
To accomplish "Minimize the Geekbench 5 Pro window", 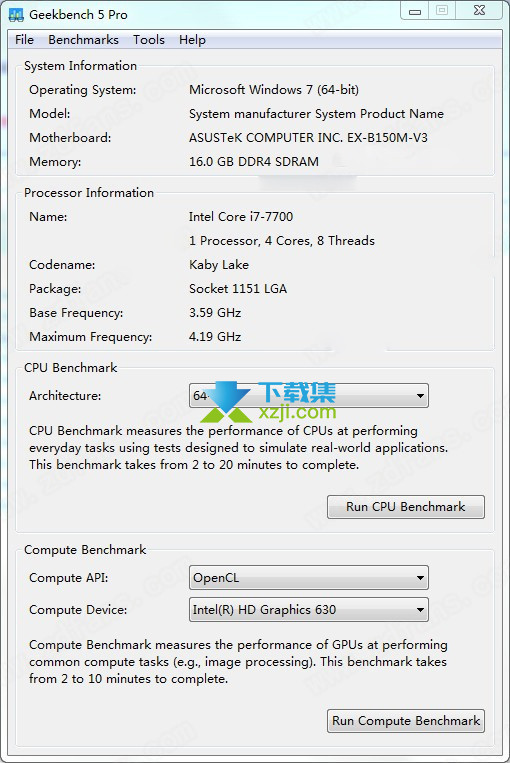I will pos(415,11).
